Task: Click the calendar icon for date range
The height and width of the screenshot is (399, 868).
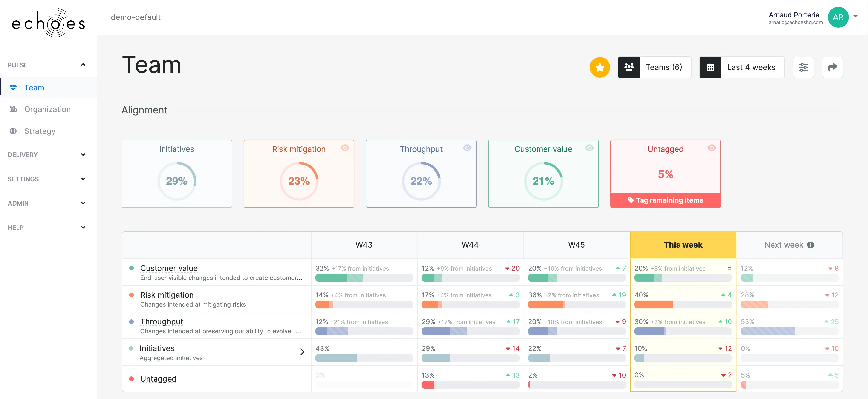Action: pyautogui.click(x=710, y=67)
